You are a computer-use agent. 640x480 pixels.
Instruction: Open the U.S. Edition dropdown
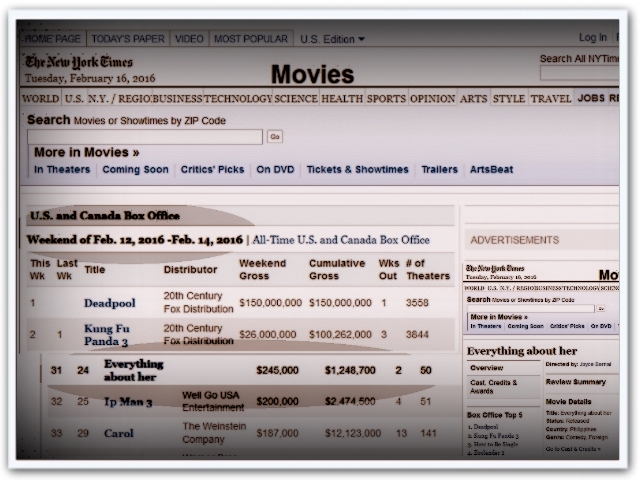click(x=333, y=39)
